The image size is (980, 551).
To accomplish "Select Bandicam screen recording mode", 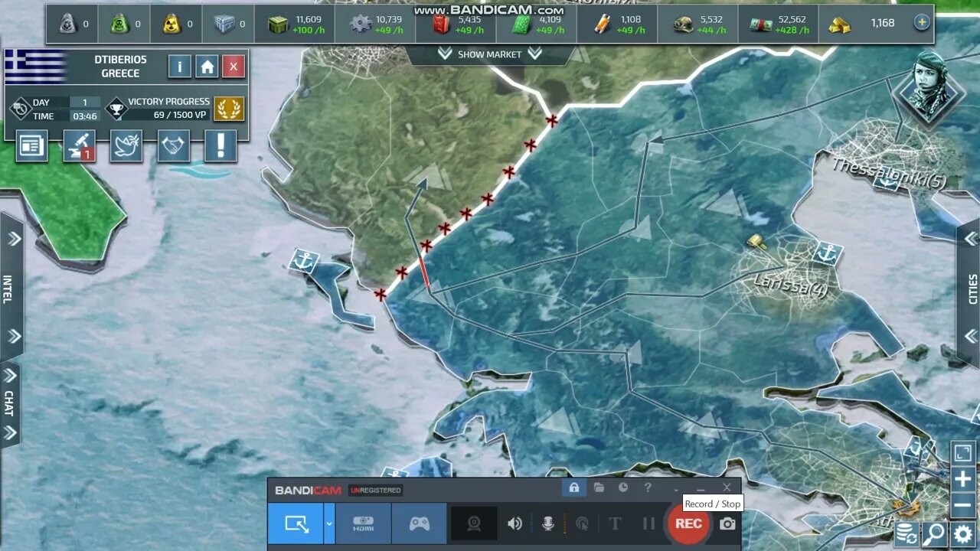I will pyautogui.click(x=296, y=524).
